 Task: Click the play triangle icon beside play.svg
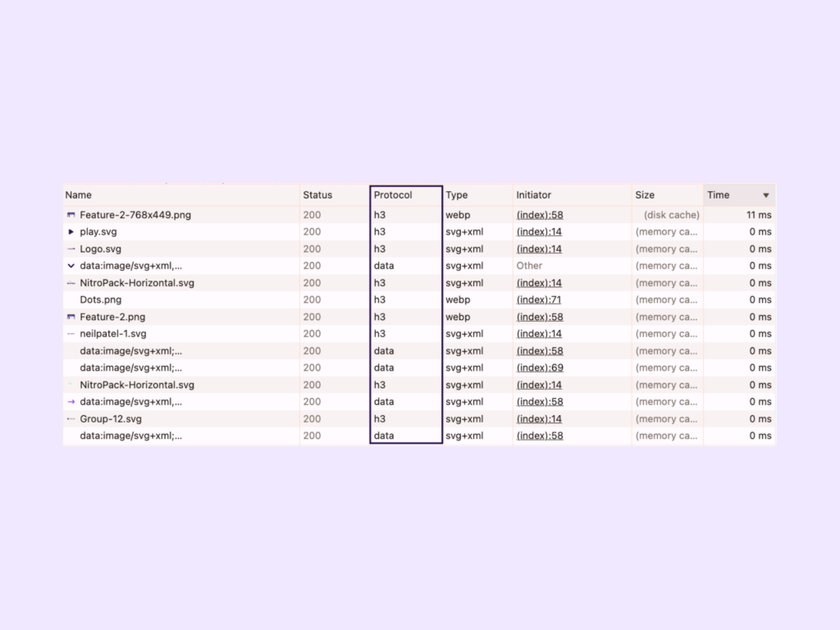(71, 232)
